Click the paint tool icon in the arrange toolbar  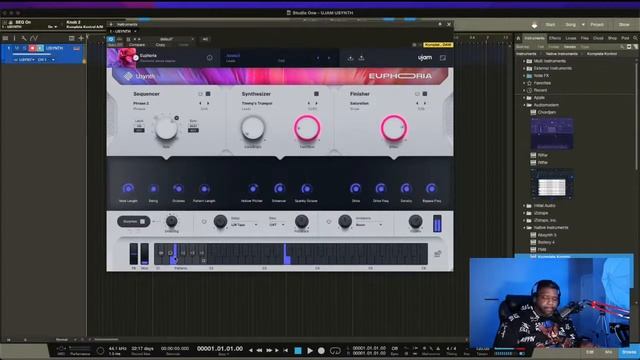[24, 38]
